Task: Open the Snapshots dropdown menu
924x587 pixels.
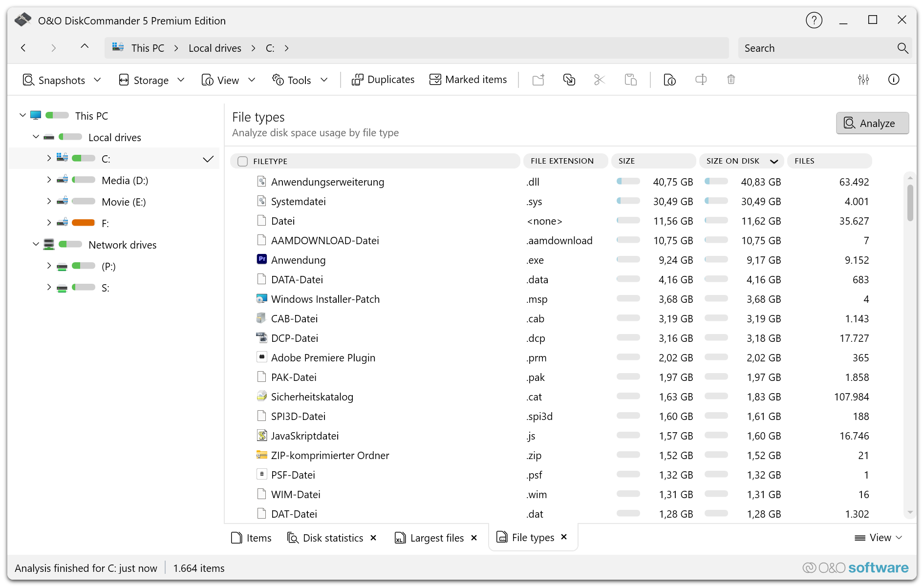Action: [62, 80]
